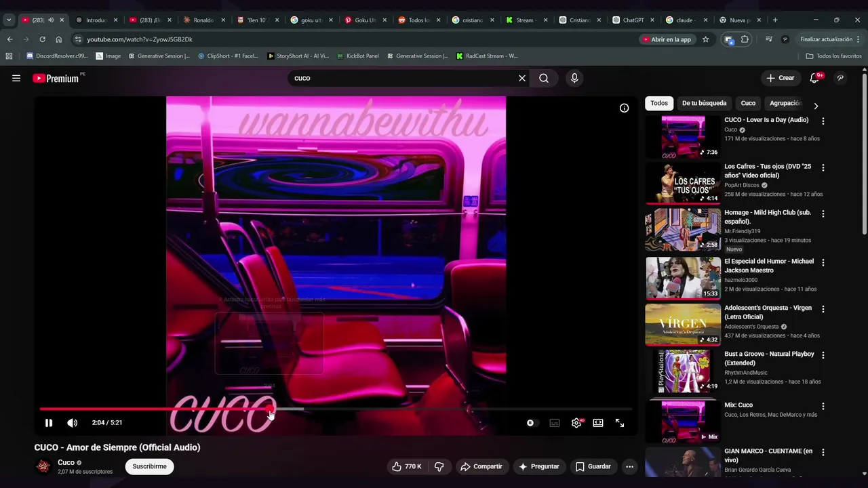Open the account avatar menu
This screenshot has width=868, height=488.
840,78
